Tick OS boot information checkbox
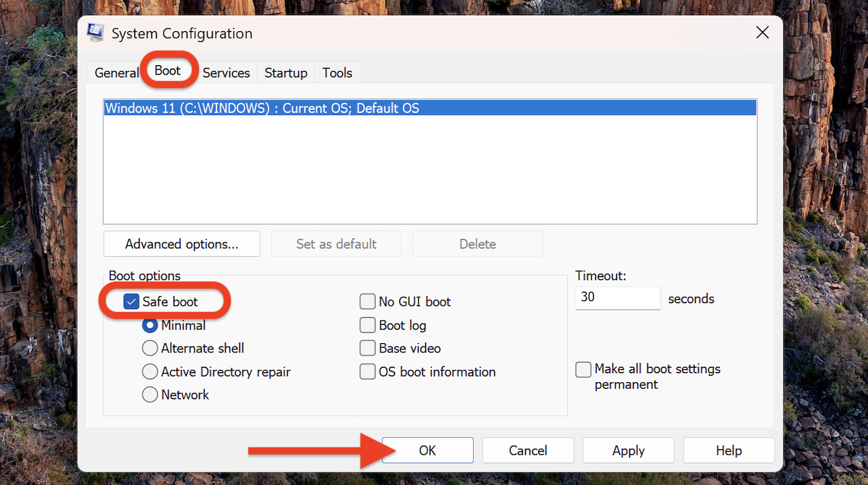Image resolution: width=868 pixels, height=485 pixels. (x=367, y=371)
